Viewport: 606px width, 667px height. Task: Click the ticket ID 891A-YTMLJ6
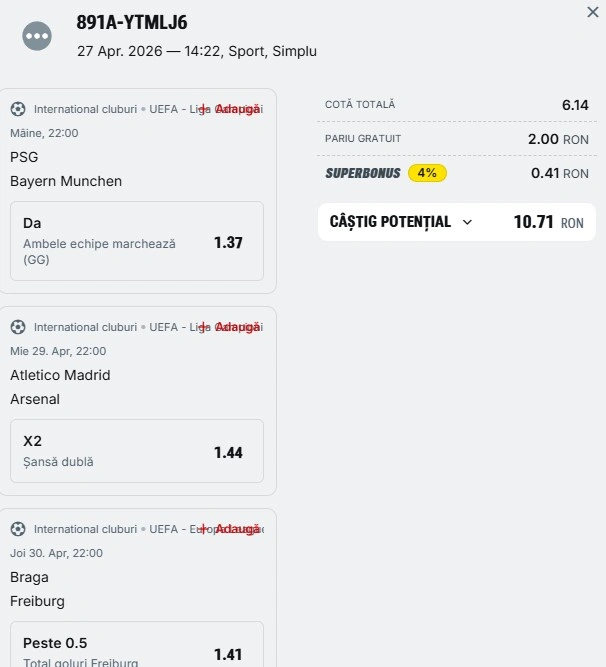(131, 23)
